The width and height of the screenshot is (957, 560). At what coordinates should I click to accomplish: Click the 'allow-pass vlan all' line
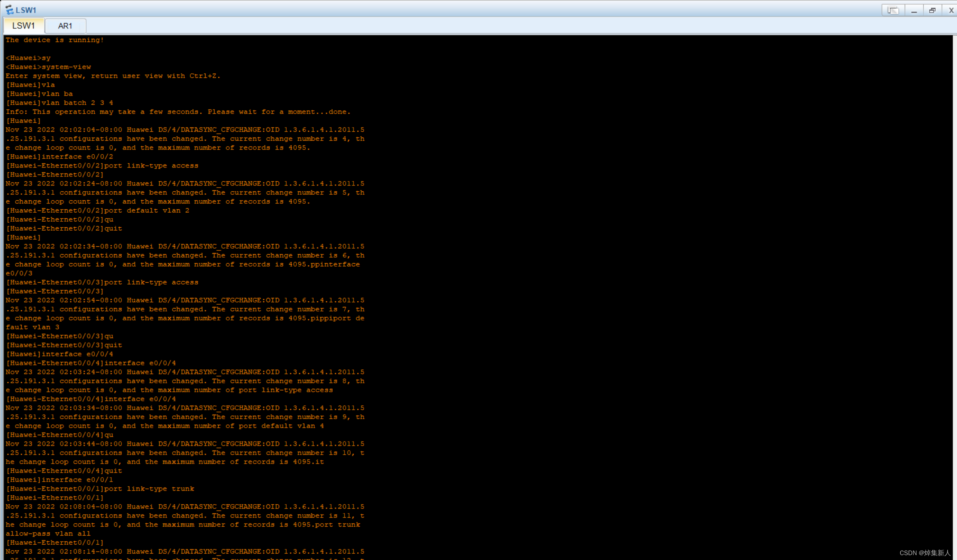point(48,534)
